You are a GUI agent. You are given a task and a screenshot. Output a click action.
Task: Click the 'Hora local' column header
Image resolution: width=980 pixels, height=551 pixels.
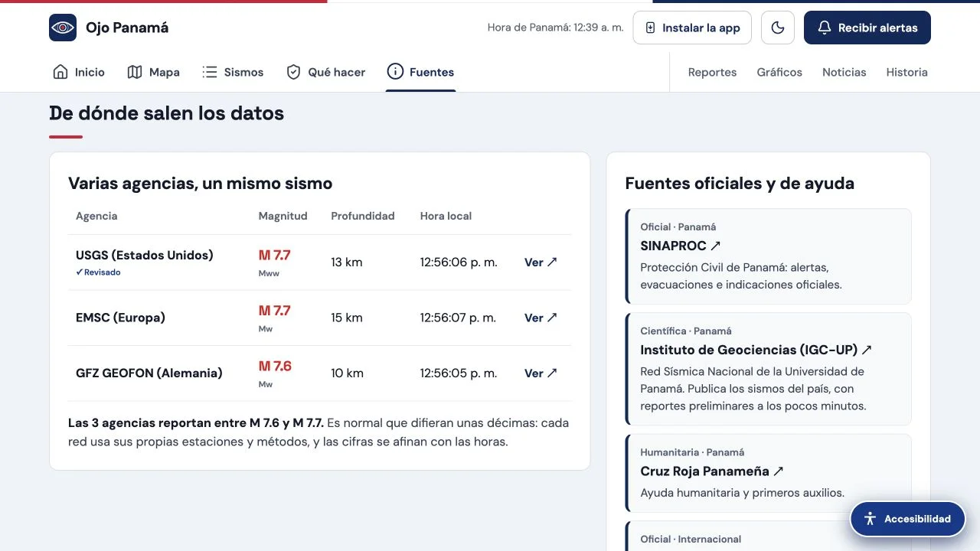446,216
